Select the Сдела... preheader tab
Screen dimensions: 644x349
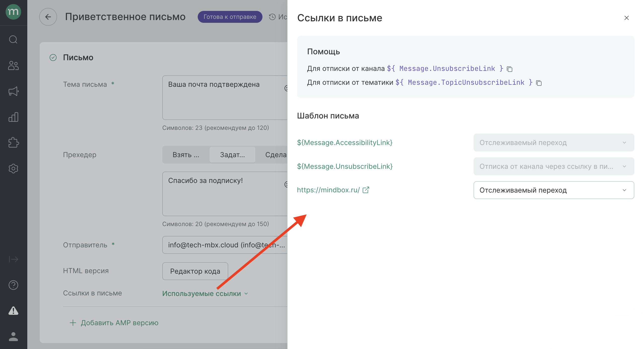272,155
